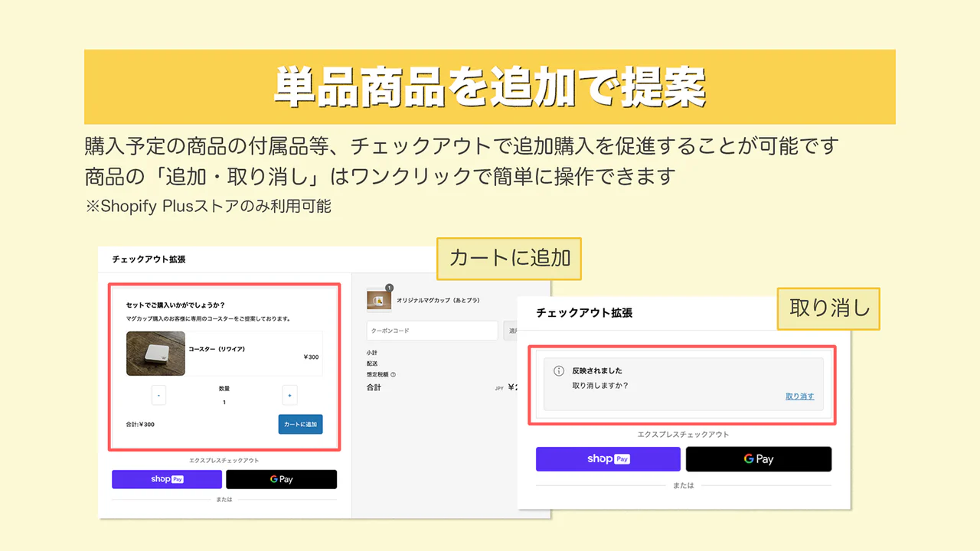This screenshot has height=551, width=980.
Task: Click the オリジナルマグカップ（あとプラ） item name
Action: [x=437, y=301]
